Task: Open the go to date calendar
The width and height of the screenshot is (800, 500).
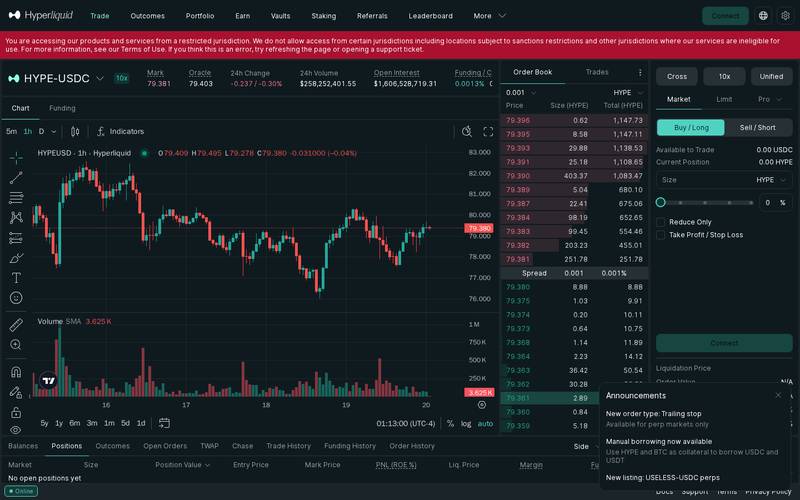Action: (164, 423)
